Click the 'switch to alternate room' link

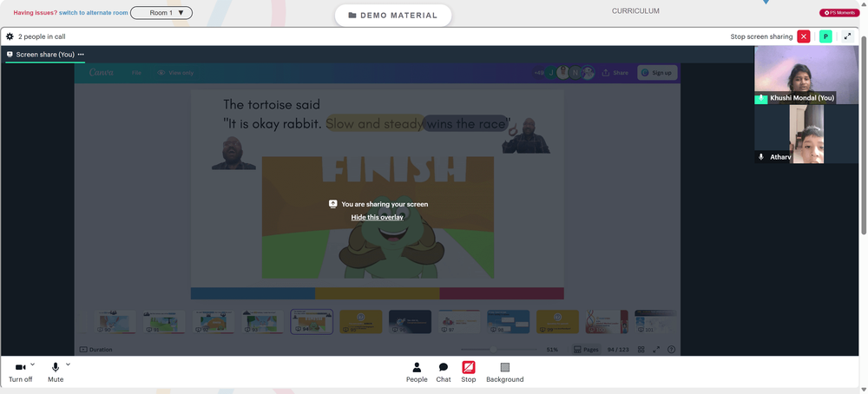pyautogui.click(x=94, y=13)
